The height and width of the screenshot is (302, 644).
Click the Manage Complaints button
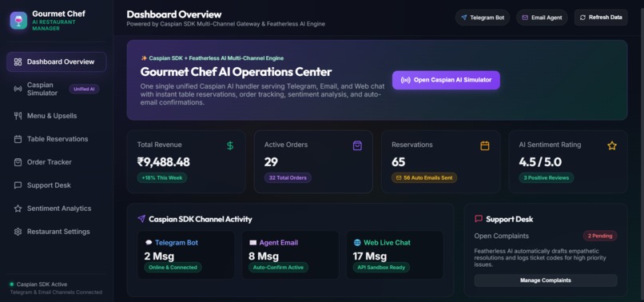click(546, 280)
